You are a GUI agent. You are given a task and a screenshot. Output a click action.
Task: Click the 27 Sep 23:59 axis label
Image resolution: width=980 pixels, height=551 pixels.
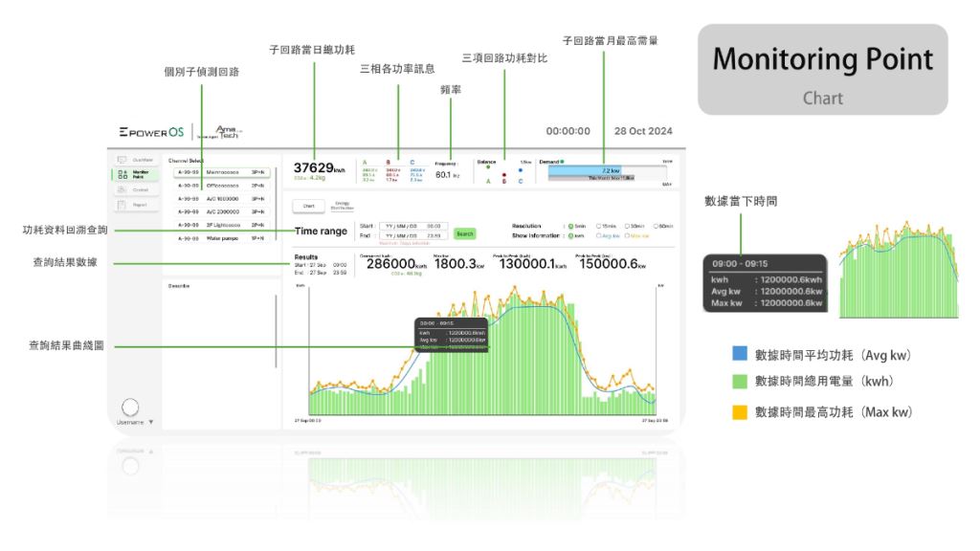(655, 421)
